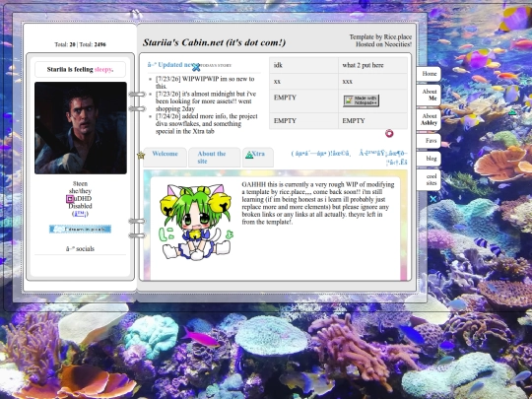
Task: Click the I dream in pixels badge
Action: coord(80,229)
